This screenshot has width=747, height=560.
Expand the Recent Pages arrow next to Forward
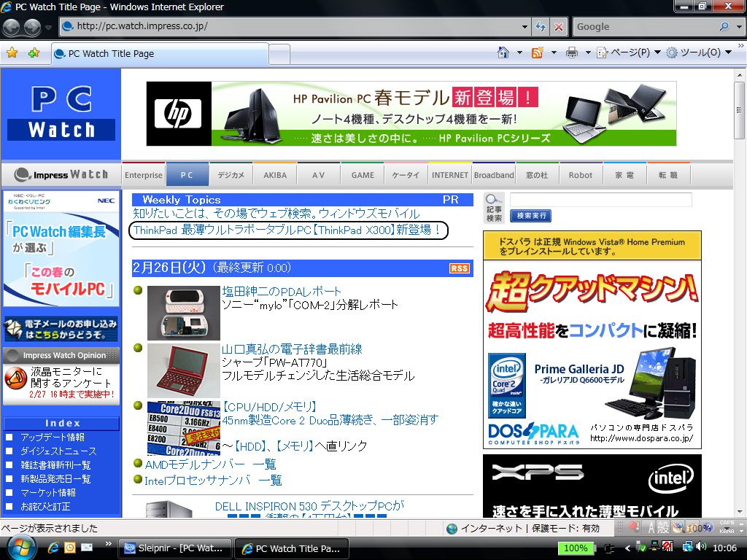coord(48,28)
